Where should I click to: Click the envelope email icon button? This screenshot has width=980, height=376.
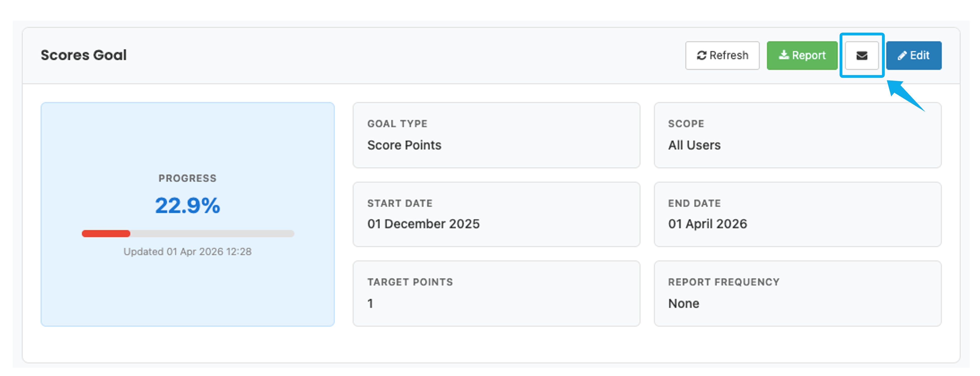(862, 56)
